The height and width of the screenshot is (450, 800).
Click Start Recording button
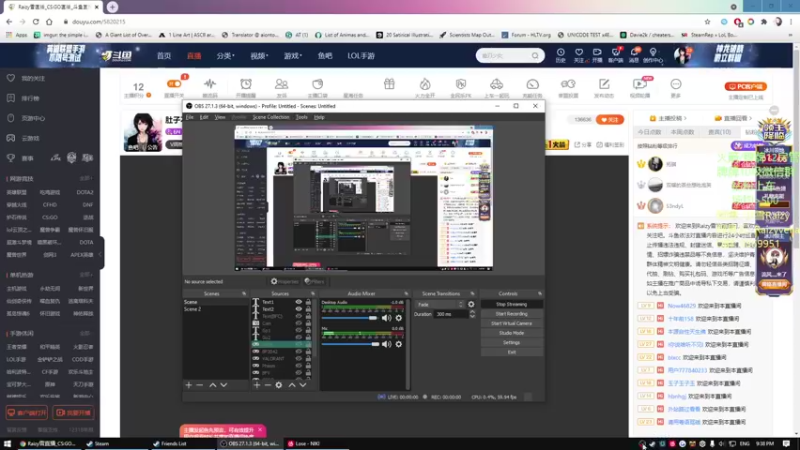pos(511,314)
